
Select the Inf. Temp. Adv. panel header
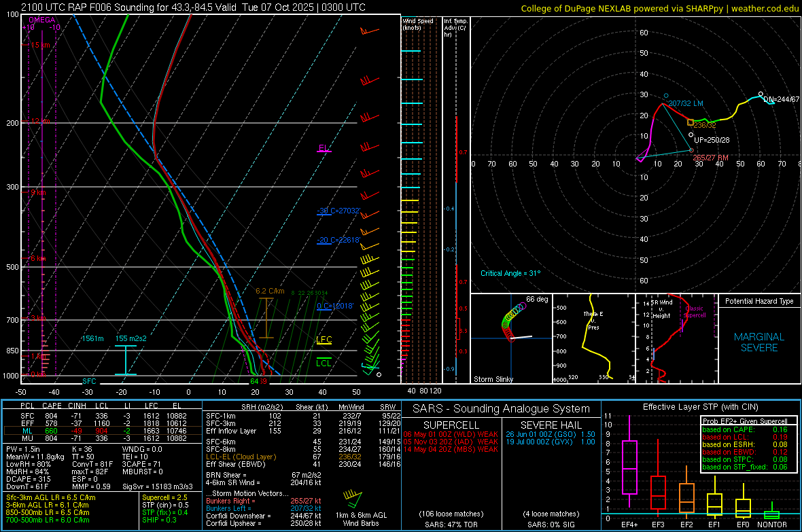click(455, 28)
